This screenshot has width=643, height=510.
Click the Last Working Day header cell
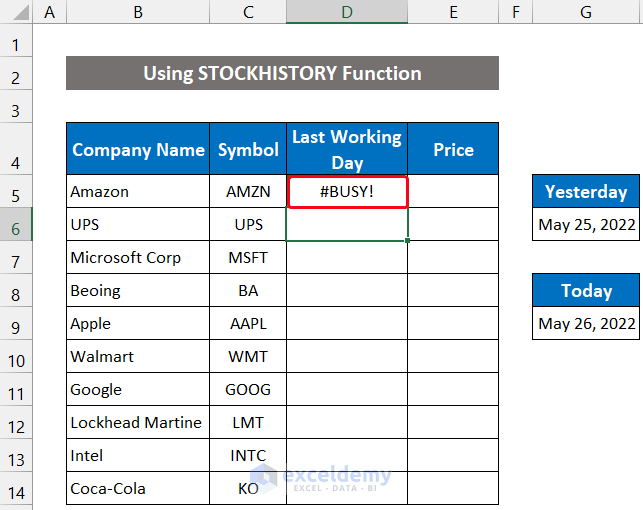tap(347, 150)
